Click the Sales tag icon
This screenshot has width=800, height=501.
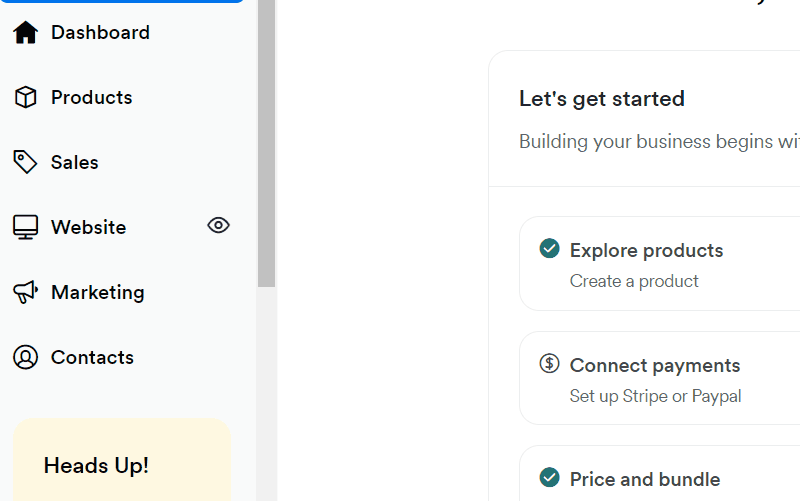(25, 162)
